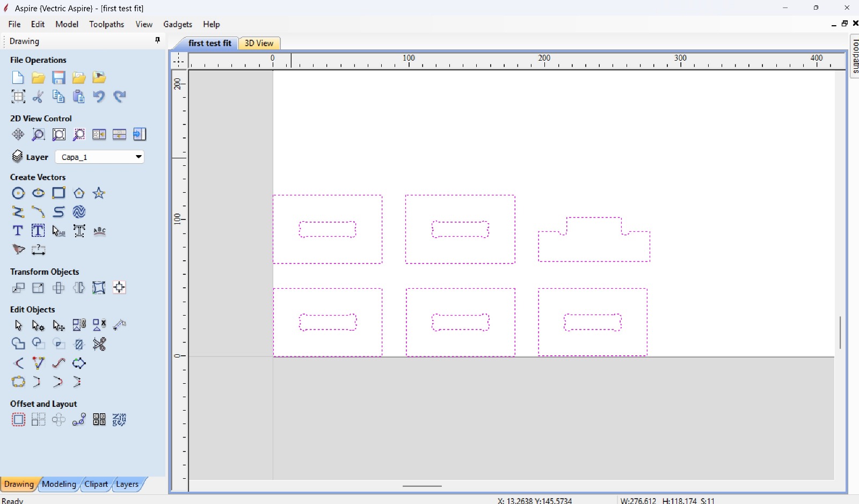Screen dimensions: 859x504
Task: Paste from clipboard using the paste icon
Action: (x=79, y=97)
